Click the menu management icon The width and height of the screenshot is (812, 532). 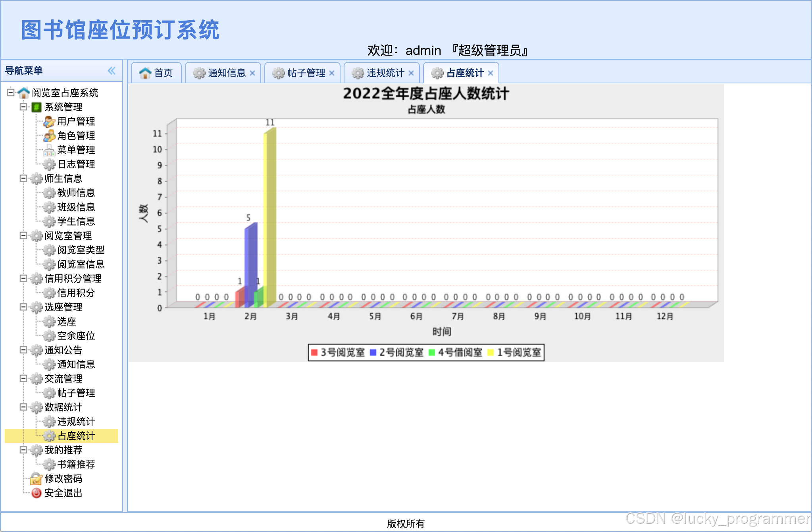coord(49,150)
